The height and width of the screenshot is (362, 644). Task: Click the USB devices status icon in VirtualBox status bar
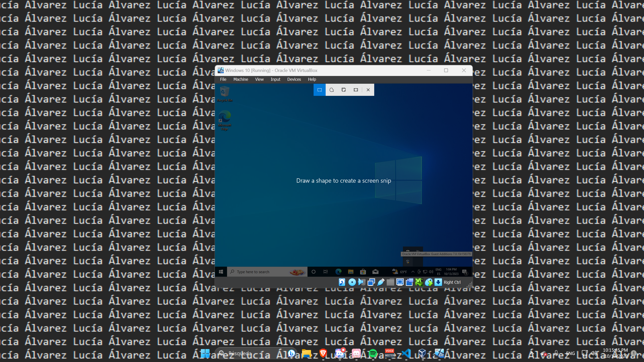381,282
